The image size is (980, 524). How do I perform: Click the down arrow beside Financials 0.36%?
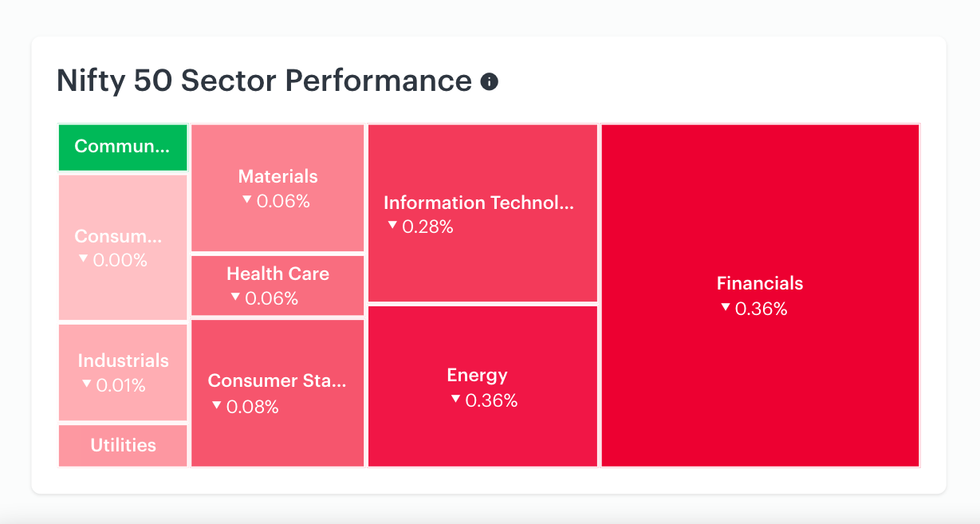(x=725, y=307)
